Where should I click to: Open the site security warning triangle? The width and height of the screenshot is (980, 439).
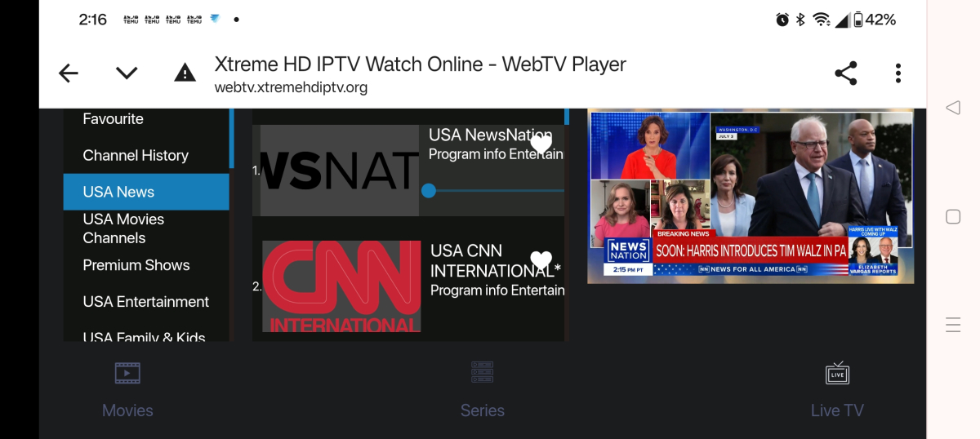pyautogui.click(x=185, y=73)
